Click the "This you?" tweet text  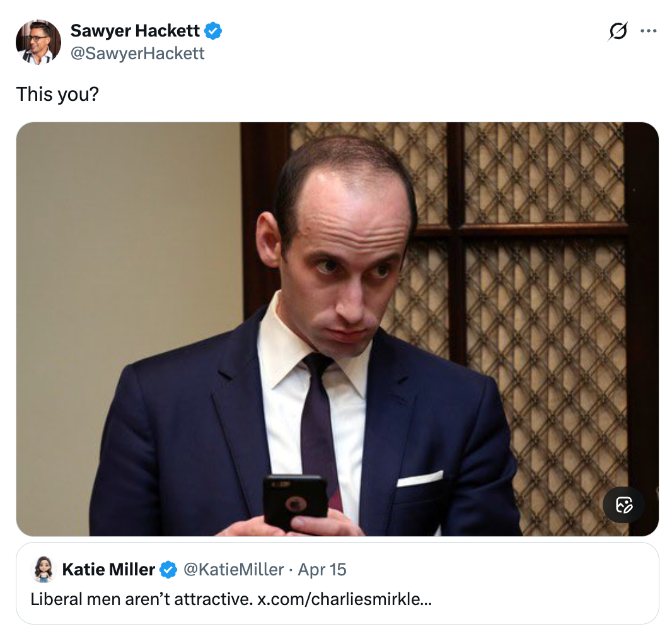coord(58,94)
